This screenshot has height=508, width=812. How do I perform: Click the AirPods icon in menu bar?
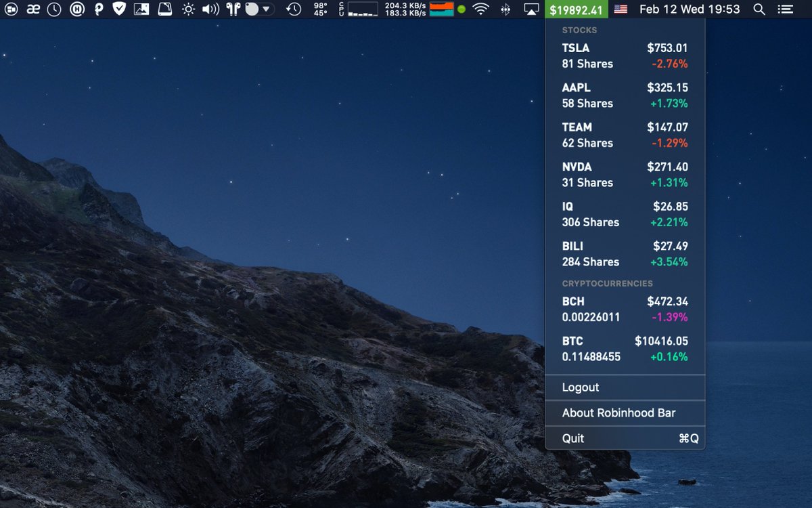coord(233,9)
